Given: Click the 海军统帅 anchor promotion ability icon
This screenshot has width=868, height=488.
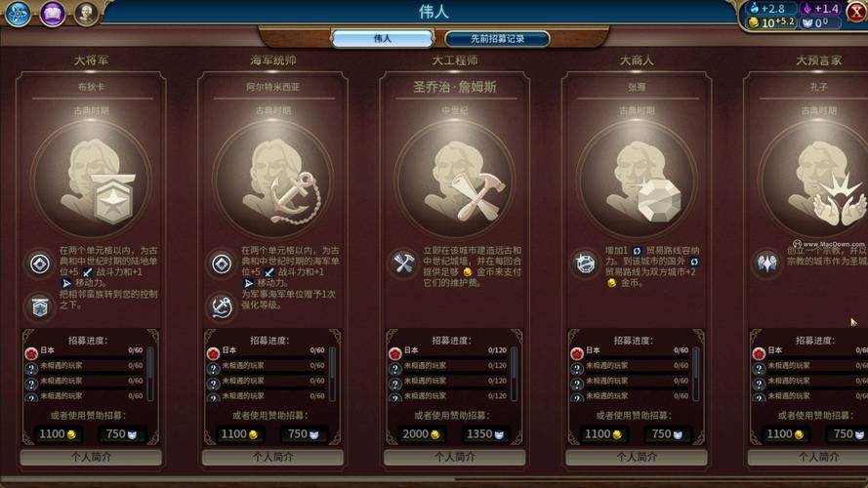Looking at the screenshot, I should pos(222,306).
